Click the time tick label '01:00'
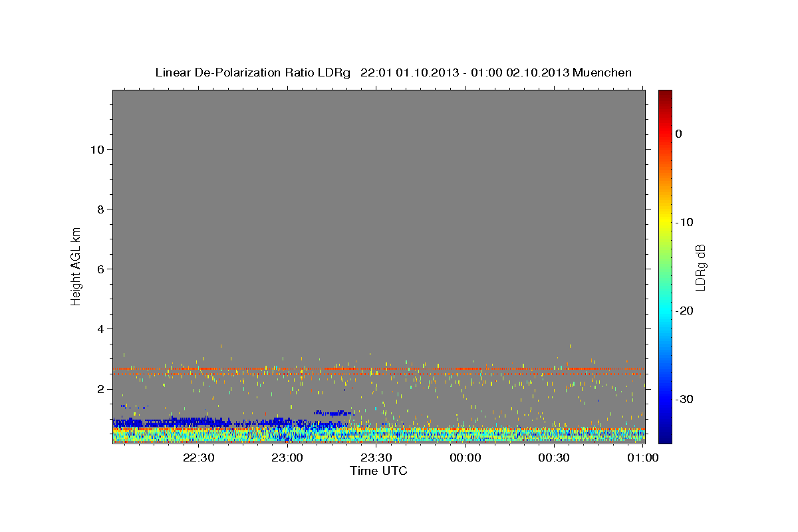 click(643, 458)
